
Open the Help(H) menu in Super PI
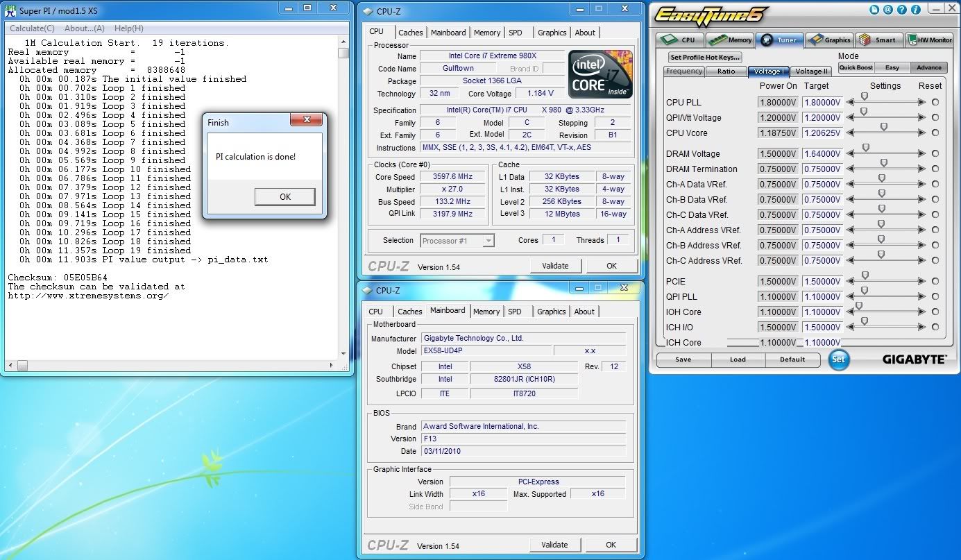pyautogui.click(x=129, y=28)
